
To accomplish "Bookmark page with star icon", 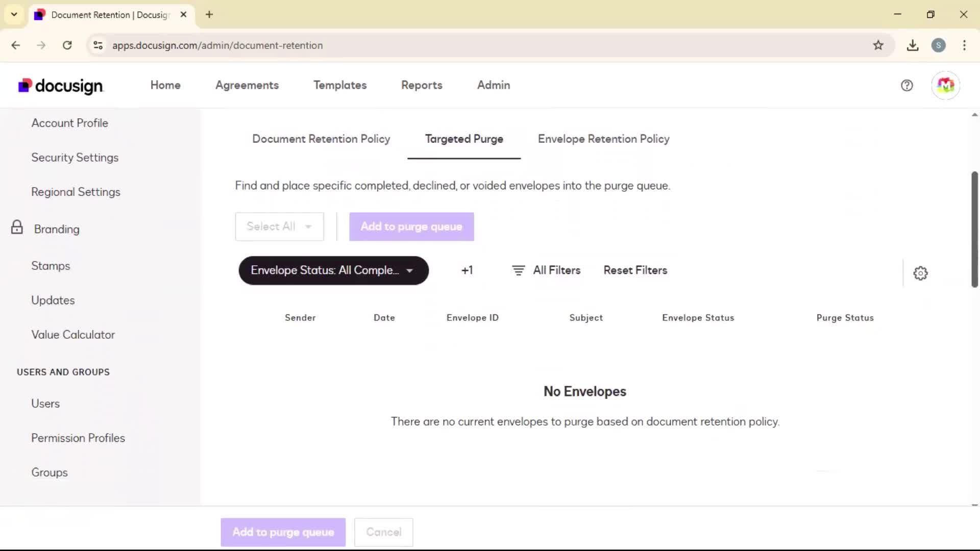I will click(878, 45).
